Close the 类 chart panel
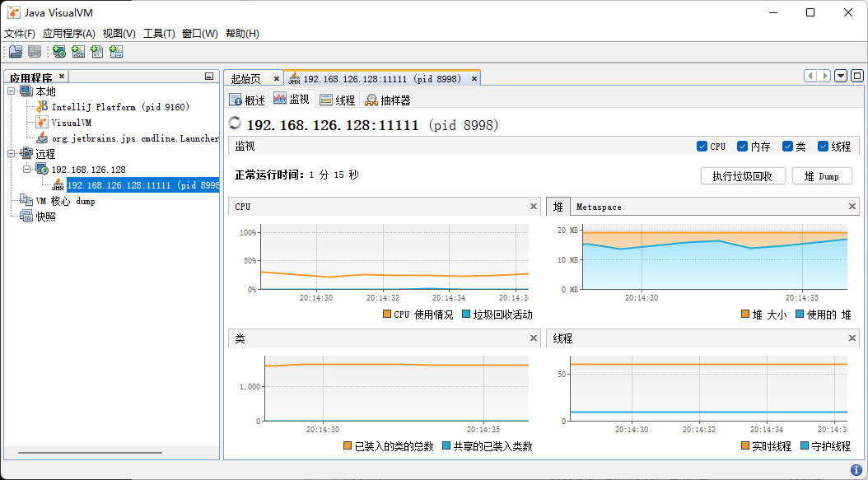This screenshot has height=480, width=868. pyautogui.click(x=534, y=338)
